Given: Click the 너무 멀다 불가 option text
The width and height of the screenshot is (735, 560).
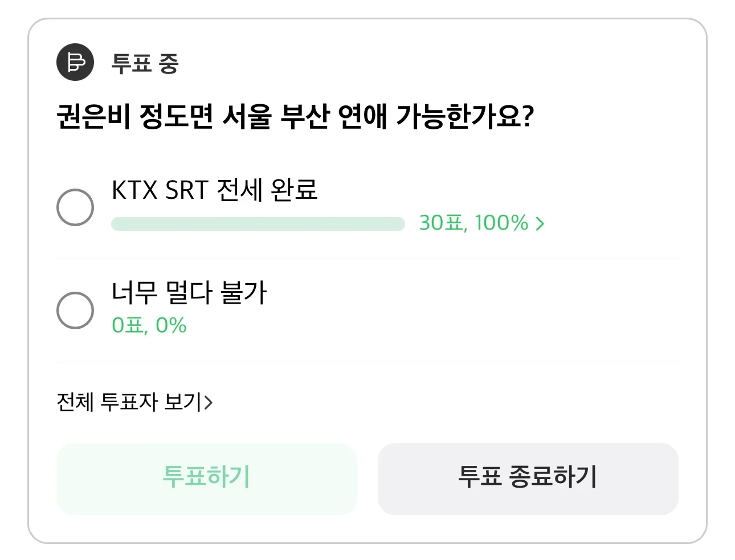Looking at the screenshot, I should tap(189, 293).
